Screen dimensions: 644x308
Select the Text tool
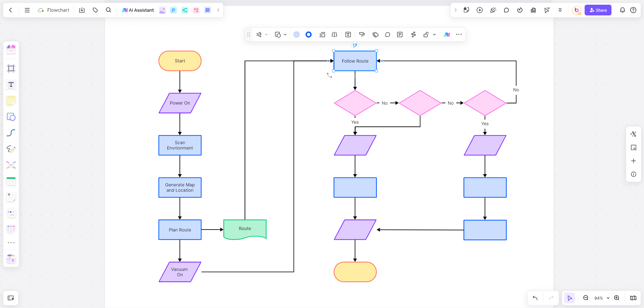11,84
